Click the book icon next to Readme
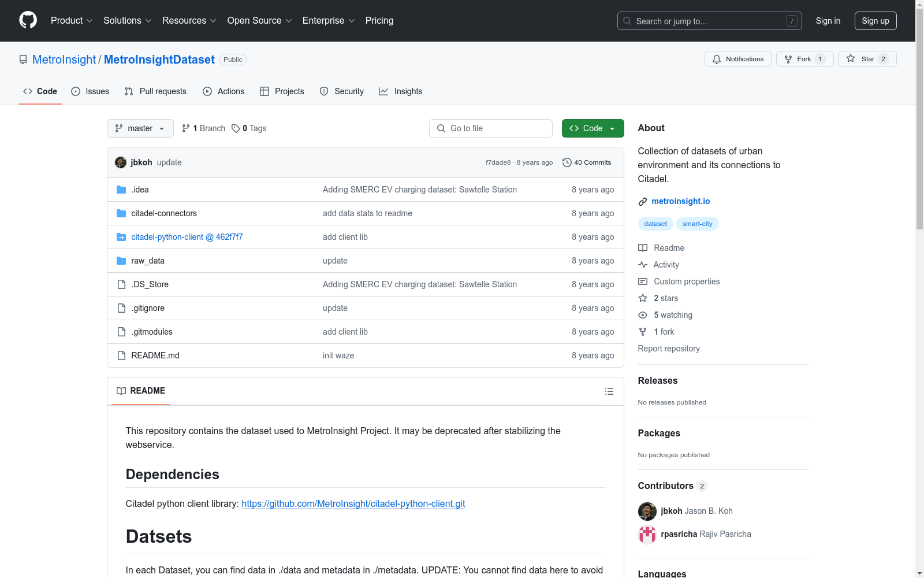The image size is (924, 578). tap(643, 248)
